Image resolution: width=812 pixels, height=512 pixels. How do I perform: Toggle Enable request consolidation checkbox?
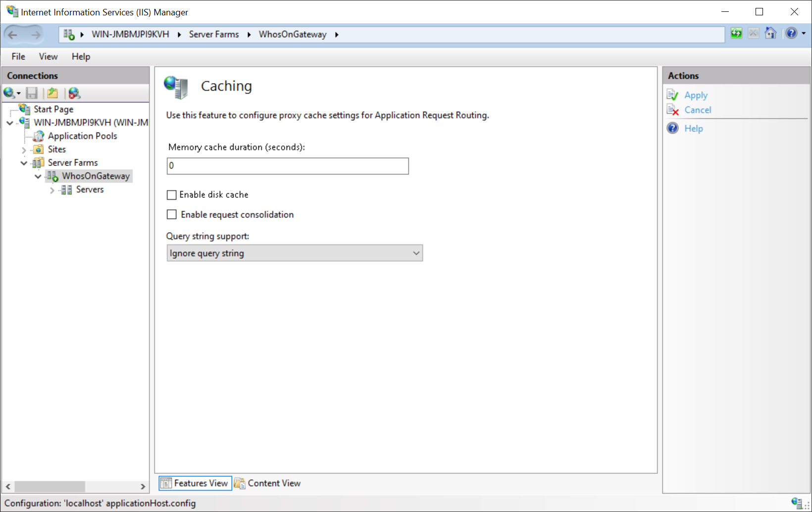pyautogui.click(x=172, y=215)
